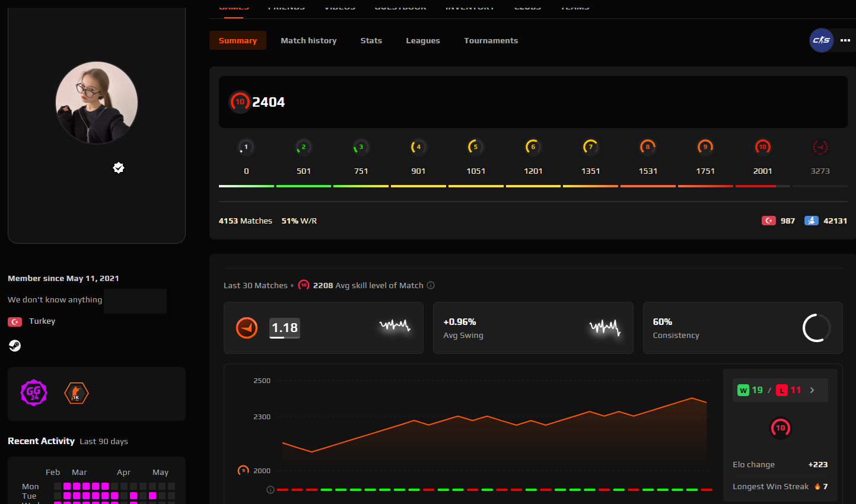Click the Consistency circular progress ring

click(x=817, y=328)
